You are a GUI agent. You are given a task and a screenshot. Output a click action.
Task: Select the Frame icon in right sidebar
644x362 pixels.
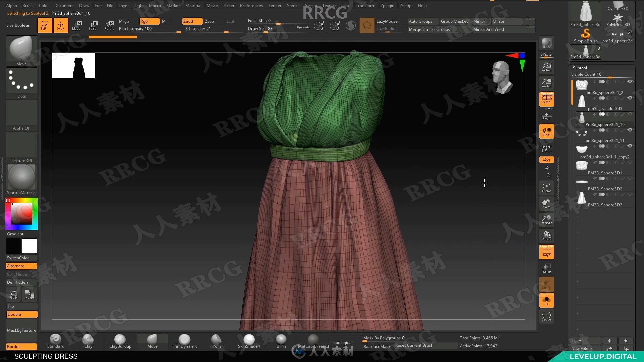(x=546, y=187)
